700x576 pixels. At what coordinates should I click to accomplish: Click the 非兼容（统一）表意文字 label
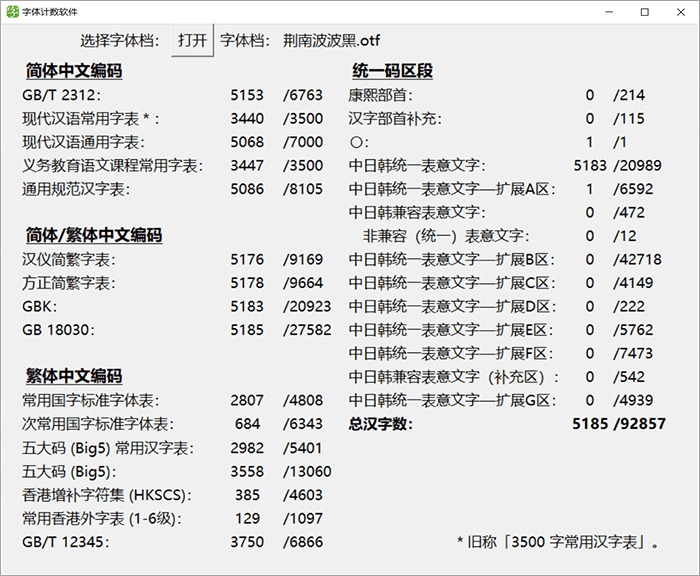446,236
